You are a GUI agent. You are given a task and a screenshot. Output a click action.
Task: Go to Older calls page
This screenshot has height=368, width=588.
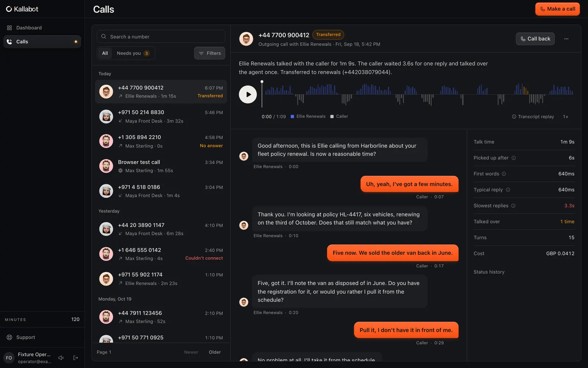(215, 352)
